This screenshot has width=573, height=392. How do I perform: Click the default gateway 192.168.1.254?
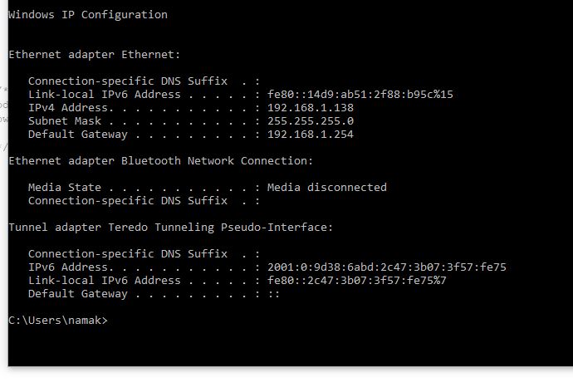[x=311, y=134]
